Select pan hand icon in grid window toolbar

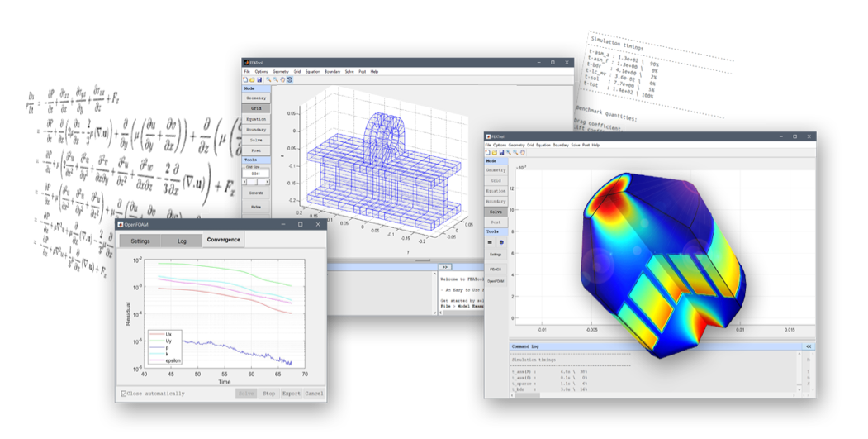[282, 80]
